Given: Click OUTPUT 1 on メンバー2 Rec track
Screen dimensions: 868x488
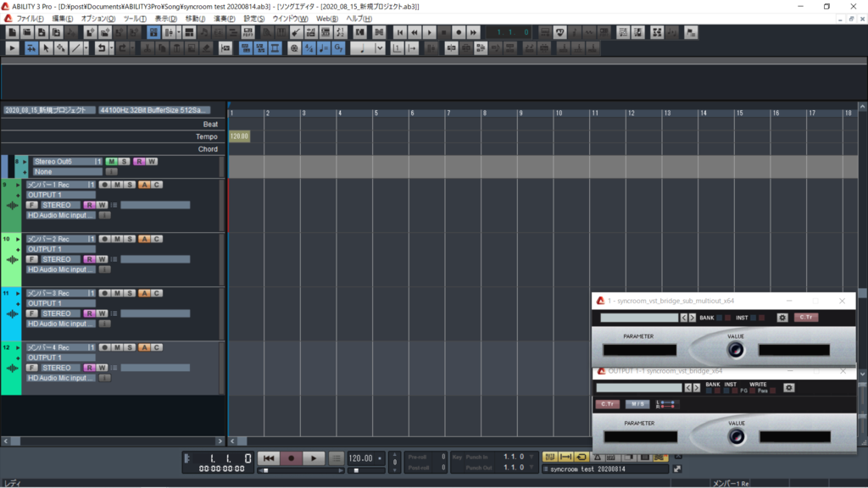Looking at the screenshot, I should (x=60, y=250).
